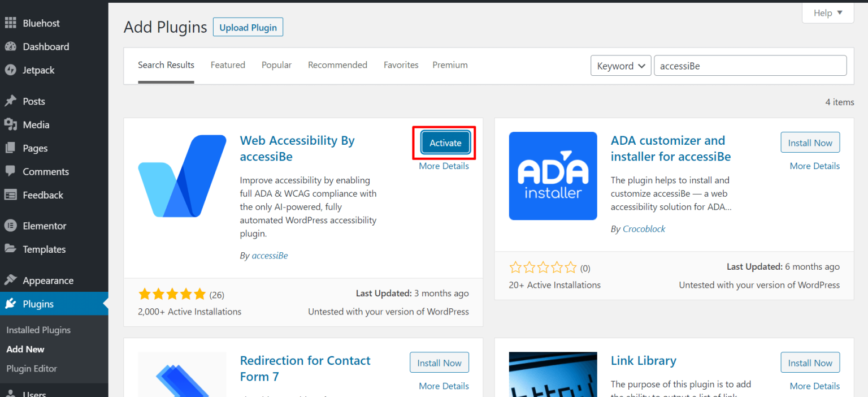Click the accessiBe search input field
868x397 pixels.
750,66
